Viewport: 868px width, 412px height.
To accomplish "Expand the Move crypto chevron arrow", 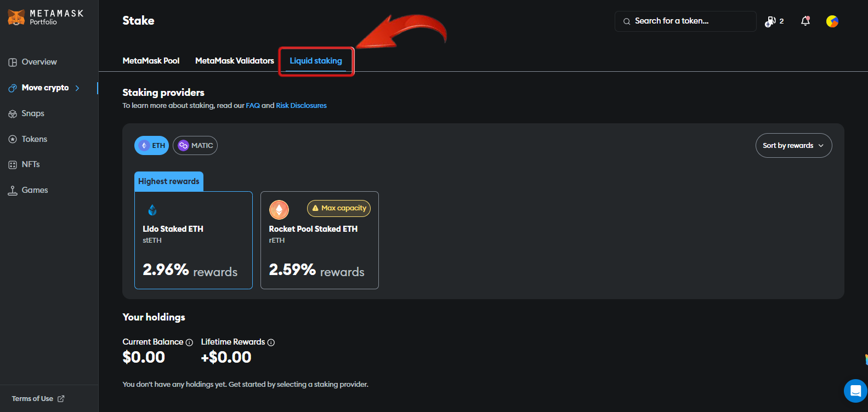I will (x=77, y=88).
